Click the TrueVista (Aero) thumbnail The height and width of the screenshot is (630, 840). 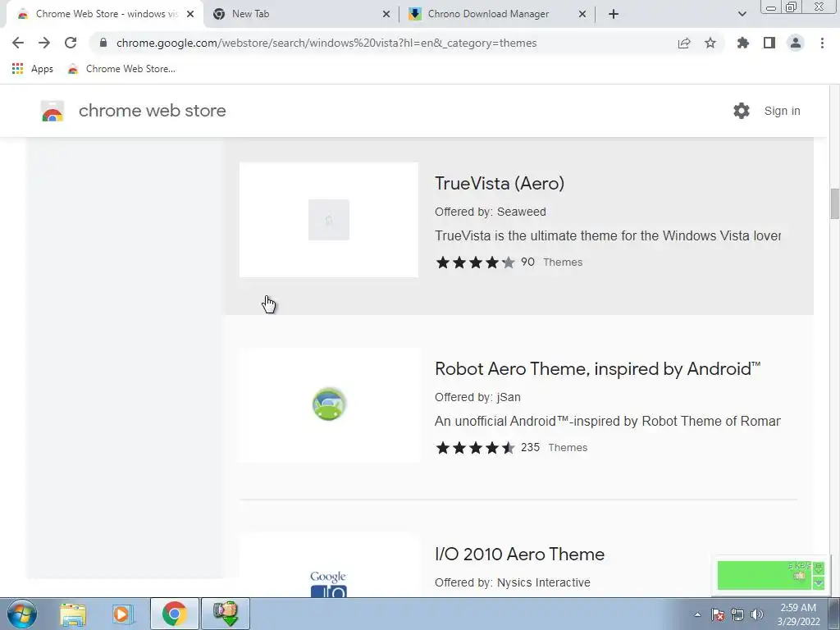click(328, 220)
